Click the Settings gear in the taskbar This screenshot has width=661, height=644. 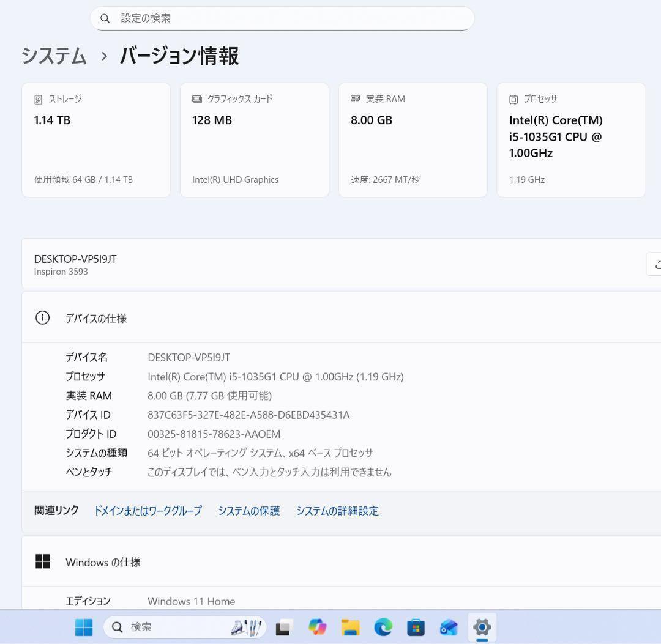tap(482, 627)
